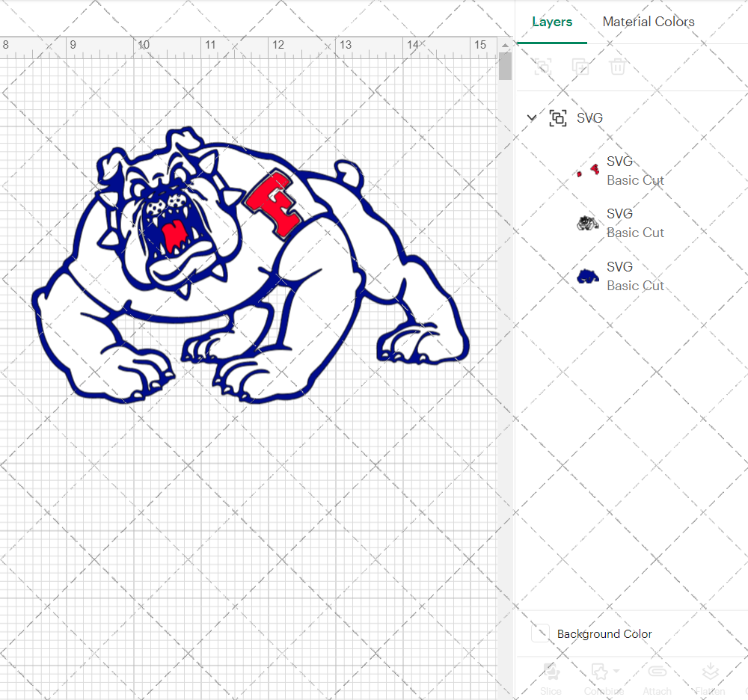Click the Duplicate layer icon
748x700 pixels.
click(580, 67)
